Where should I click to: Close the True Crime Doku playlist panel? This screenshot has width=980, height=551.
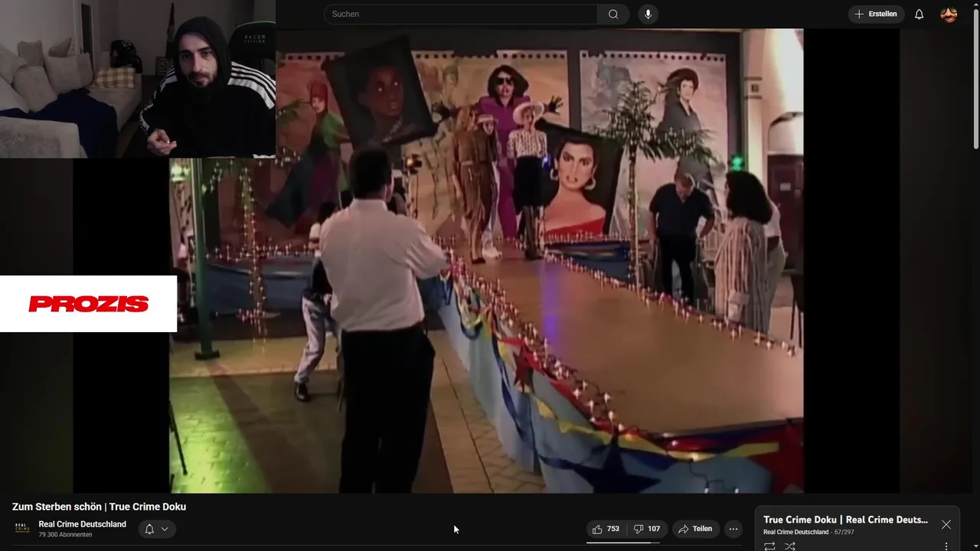tap(946, 524)
